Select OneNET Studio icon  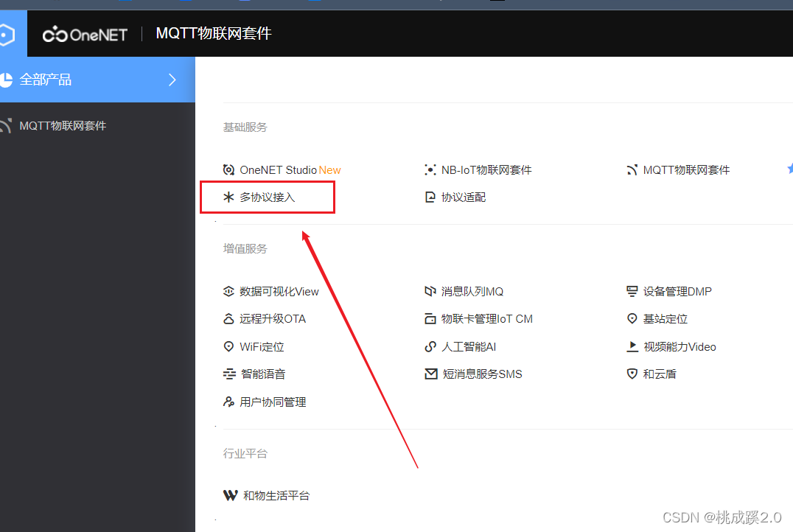point(228,169)
